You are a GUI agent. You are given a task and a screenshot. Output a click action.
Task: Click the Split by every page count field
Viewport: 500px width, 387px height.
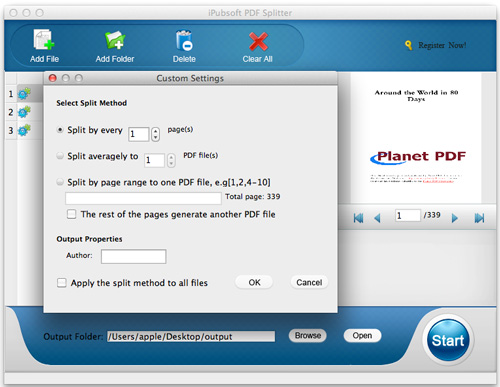pos(138,134)
